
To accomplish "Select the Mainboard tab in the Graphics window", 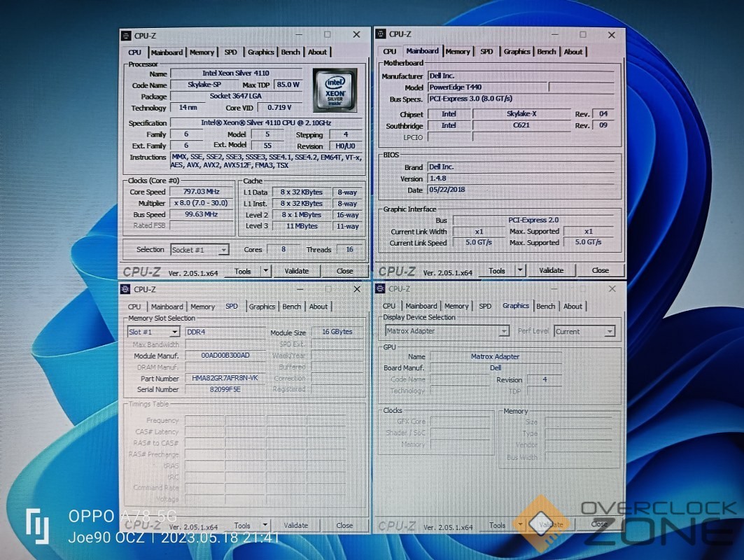I will [421, 306].
